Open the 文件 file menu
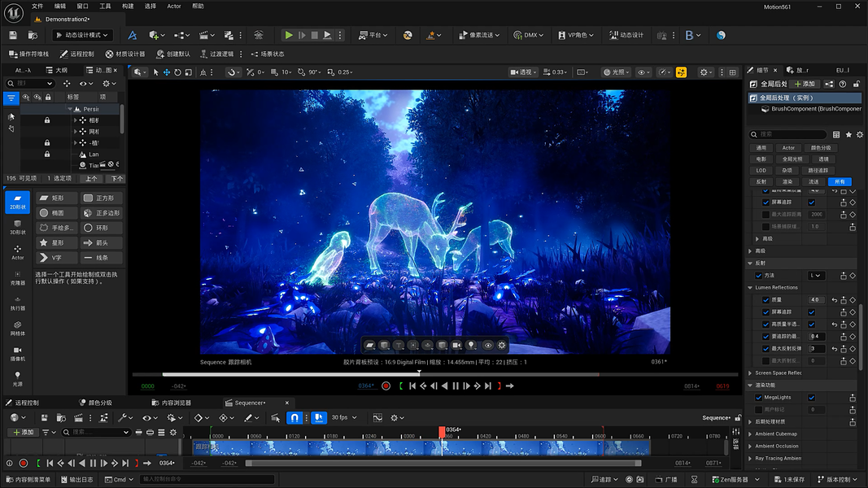868x488 pixels. 37,6
